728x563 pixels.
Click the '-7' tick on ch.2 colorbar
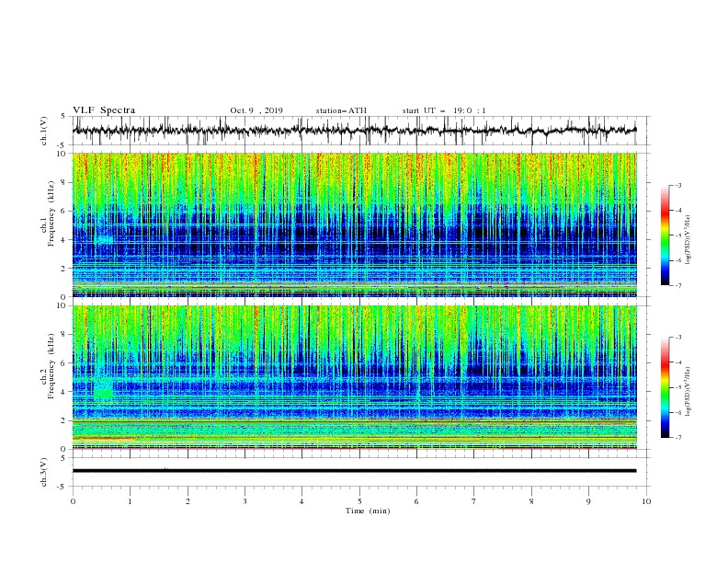(x=677, y=438)
